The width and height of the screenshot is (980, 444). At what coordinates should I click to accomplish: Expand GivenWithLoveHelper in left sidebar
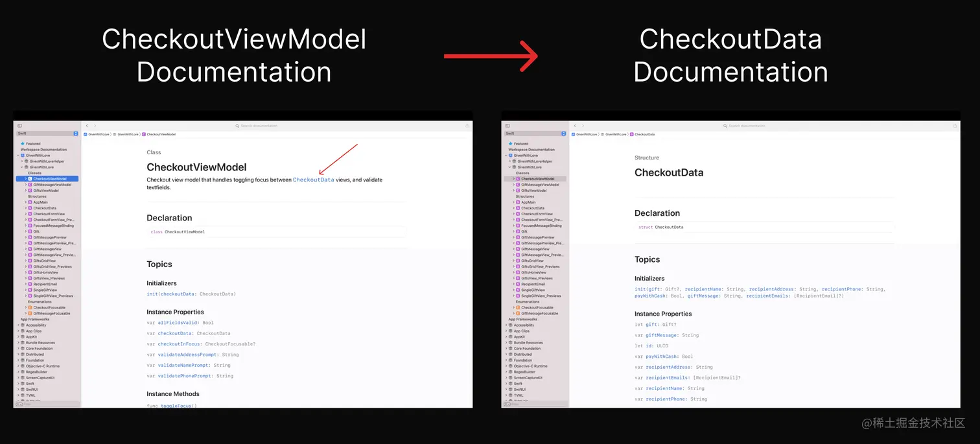[x=22, y=161]
